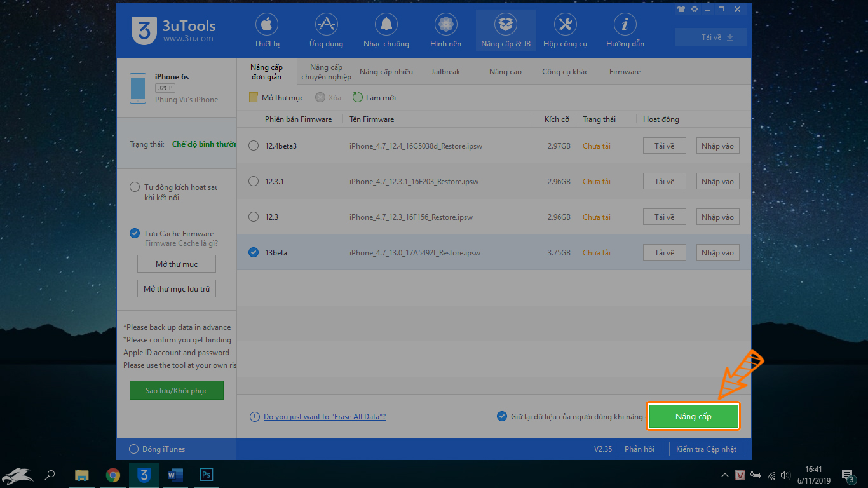Image resolution: width=868 pixels, height=488 pixels.
Task: Open the Jailbreak tab
Action: [445, 72]
